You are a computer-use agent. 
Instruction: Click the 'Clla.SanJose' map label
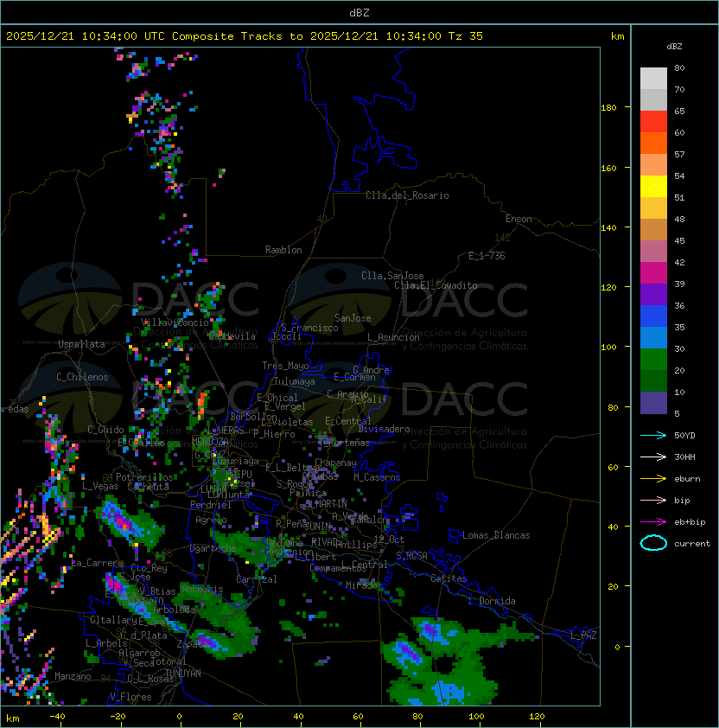point(392,276)
